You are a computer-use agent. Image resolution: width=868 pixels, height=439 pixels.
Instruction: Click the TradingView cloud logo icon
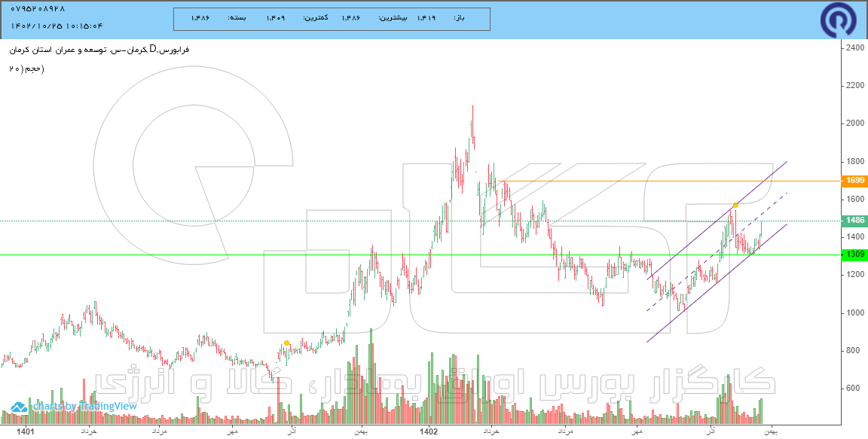pos(20,407)
